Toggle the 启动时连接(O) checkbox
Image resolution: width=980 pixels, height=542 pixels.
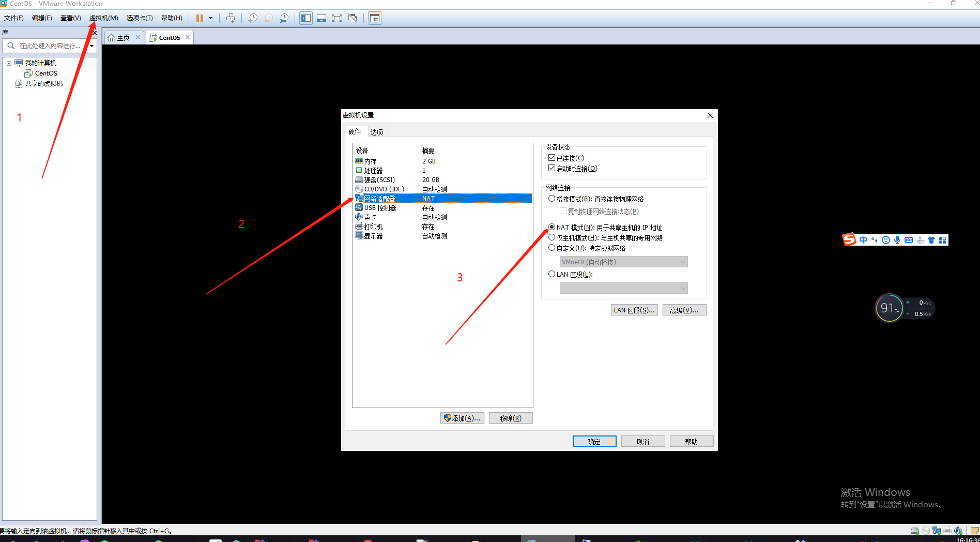click(552, 168)
